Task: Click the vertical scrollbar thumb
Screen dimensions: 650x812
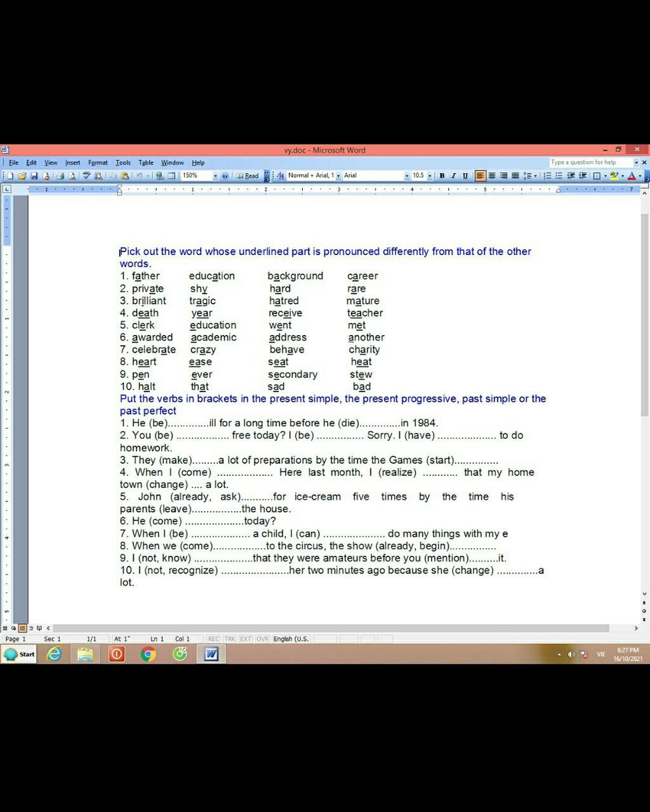Action: click(x=645, y=315)
